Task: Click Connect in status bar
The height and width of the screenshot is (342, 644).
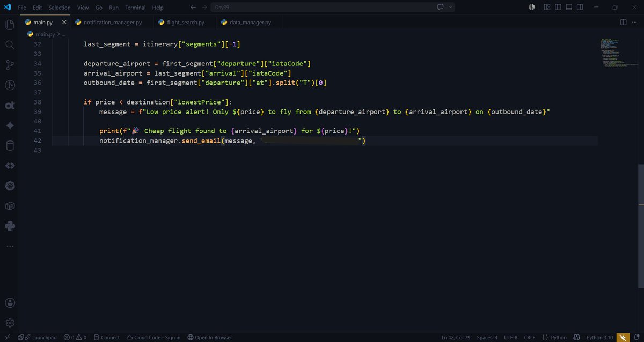Action: 107,337
